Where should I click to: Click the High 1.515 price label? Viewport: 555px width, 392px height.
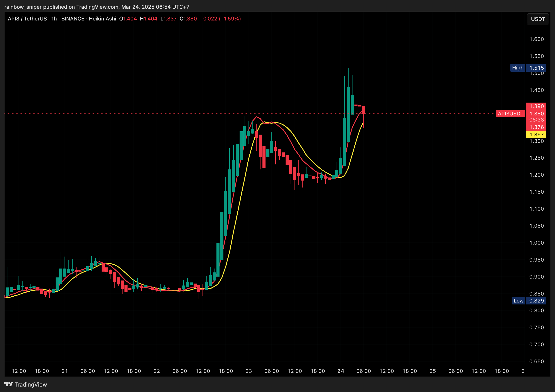tap(528, 68)
